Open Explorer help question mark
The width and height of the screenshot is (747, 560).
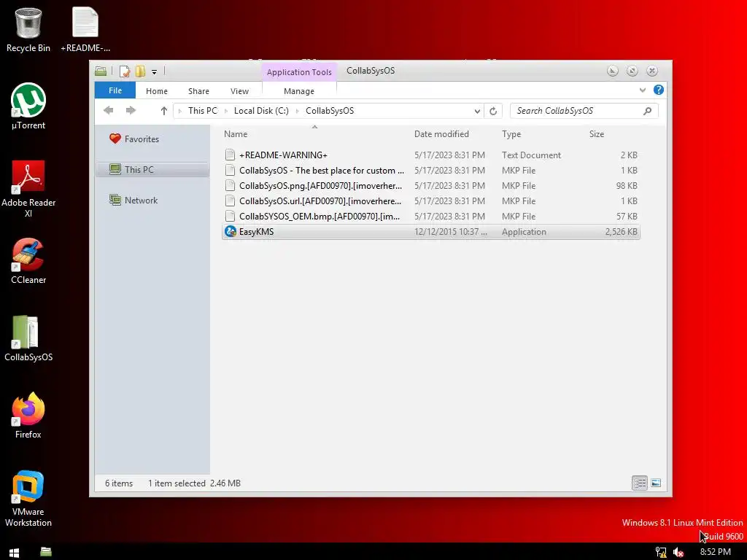659,90
